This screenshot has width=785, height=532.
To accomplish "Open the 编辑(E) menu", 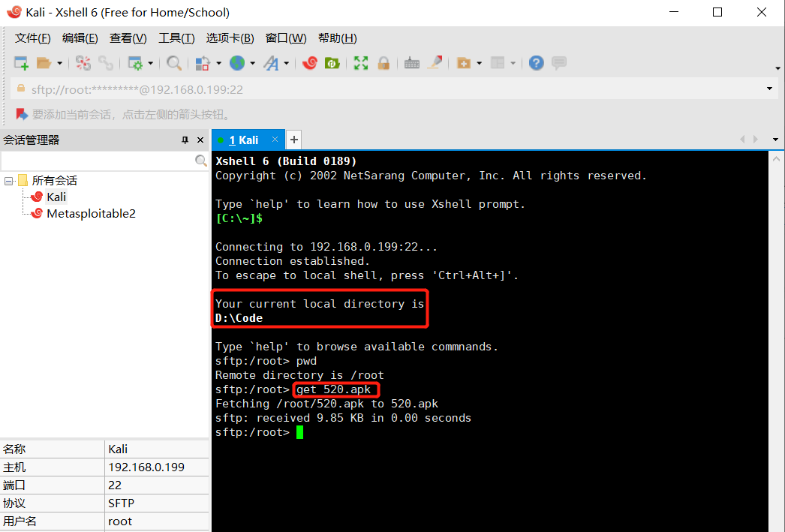I will (80, 38).
